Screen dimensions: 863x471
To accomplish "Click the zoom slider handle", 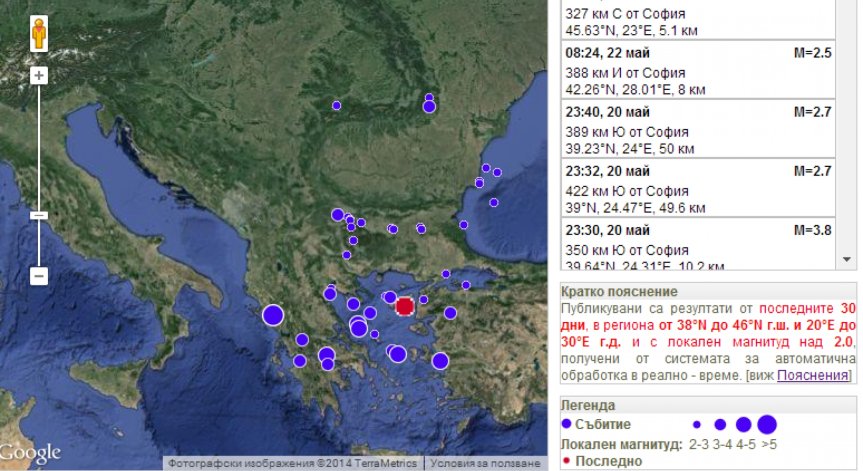I will click(39, 215).
